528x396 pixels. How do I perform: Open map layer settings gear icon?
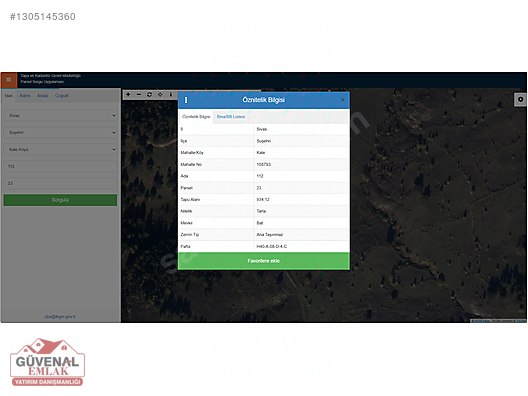click(x=520, y=99)
